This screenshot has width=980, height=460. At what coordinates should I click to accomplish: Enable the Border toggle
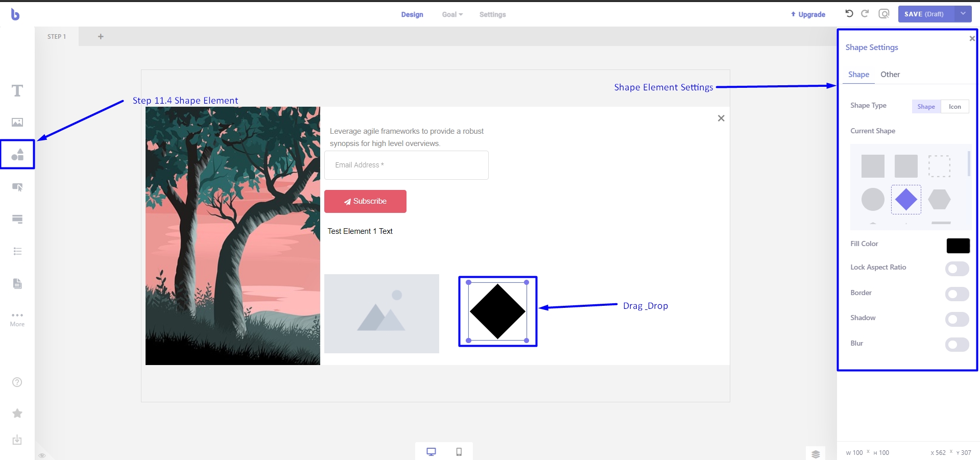tap(957, 294)
